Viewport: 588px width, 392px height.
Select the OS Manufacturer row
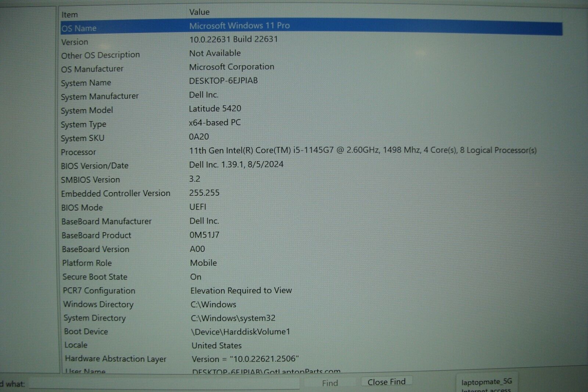coord(311,68)
